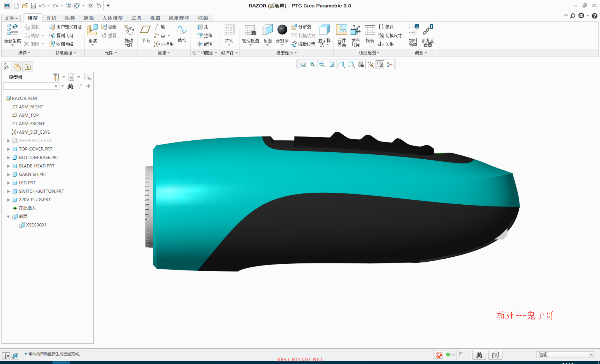Open Manage Views (管理视图)
600x364 pixels.
(x=250, y=30)
